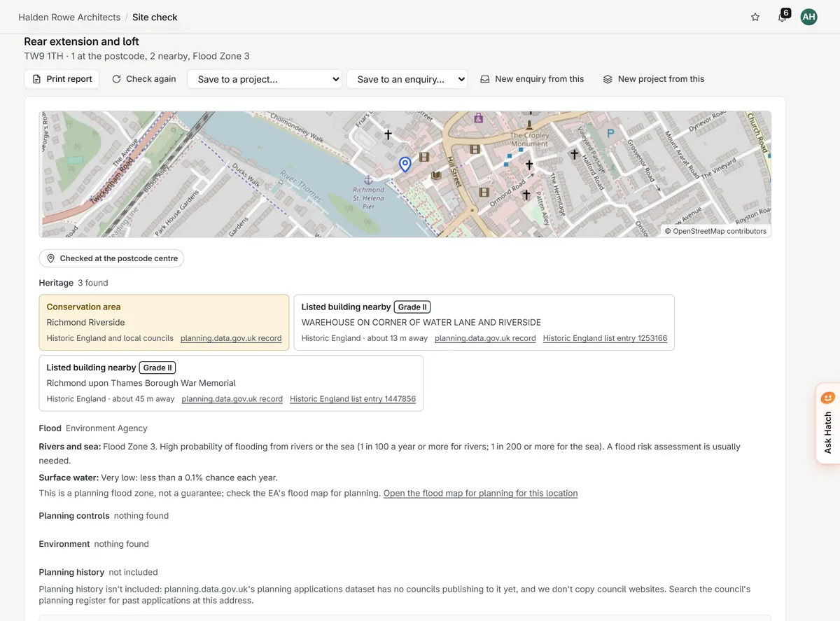Click the Rear extension and loft heading
This screenshot has width=840, height=621.
[x=81, y=41]
